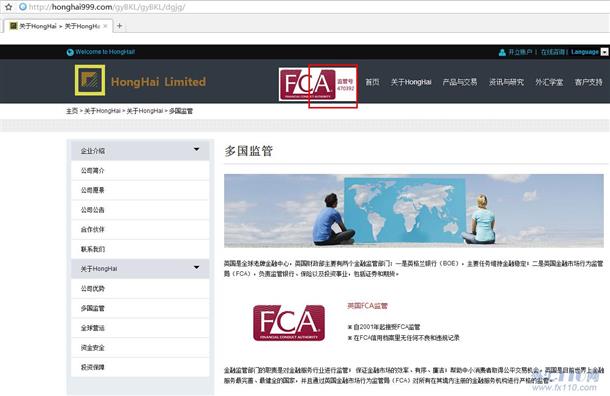610x396 pixels.
Task: Click the Welcome to HongHai text
Action: click(105, 52)
